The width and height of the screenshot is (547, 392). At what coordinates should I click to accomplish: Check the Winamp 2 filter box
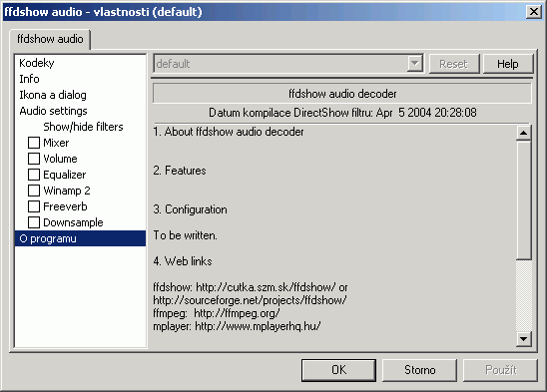(x=34, y=191)
